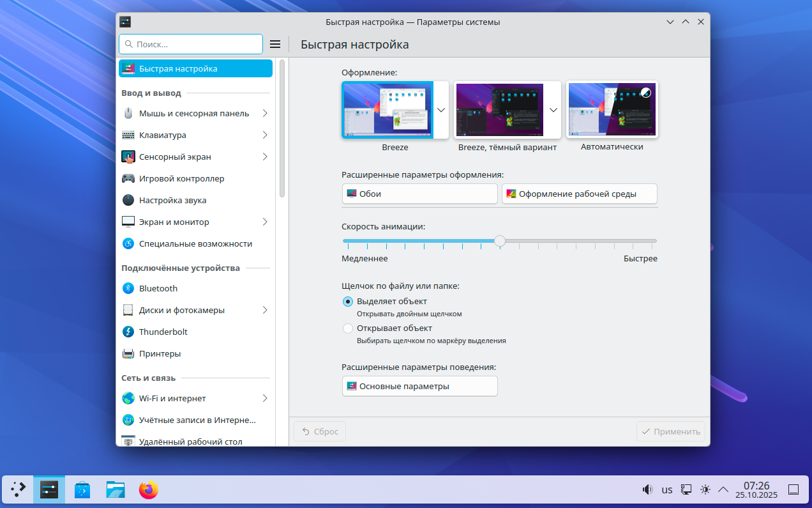
Task: Click the Применить button
Action: coord(671,431)
